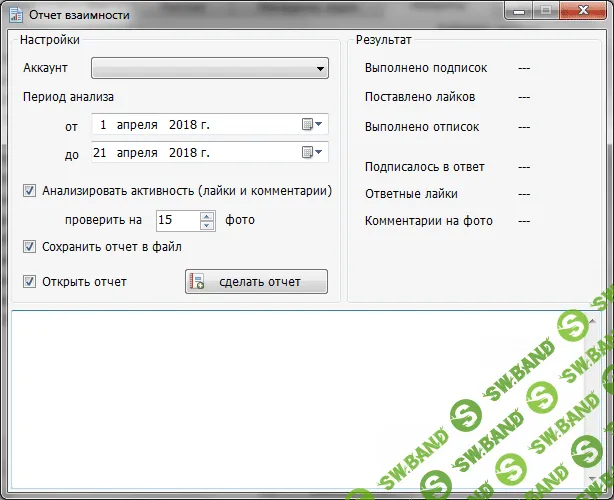Select day '21' in the 'до' date field
This screenshot has width=614, height=500.
tap(100, 152)
